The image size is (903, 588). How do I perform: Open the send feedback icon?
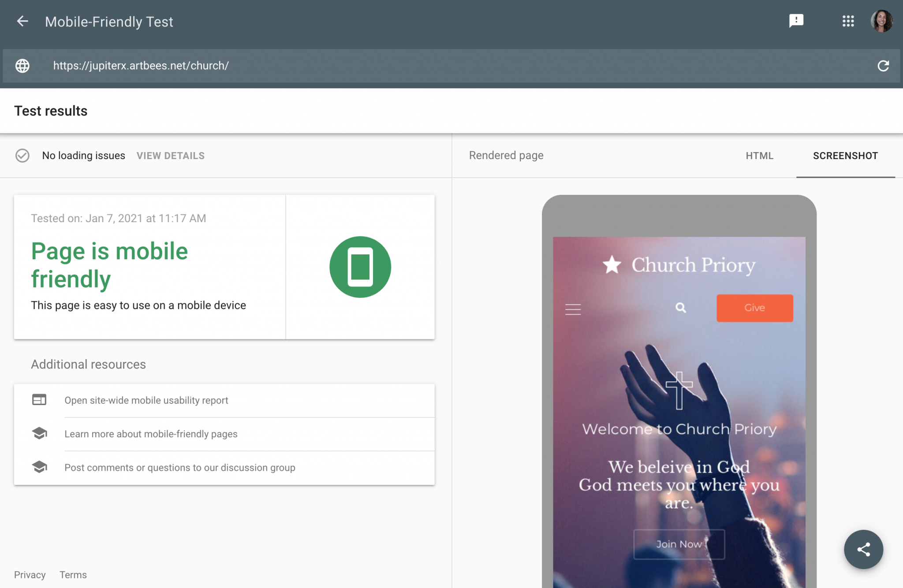[x=796, y=21]
